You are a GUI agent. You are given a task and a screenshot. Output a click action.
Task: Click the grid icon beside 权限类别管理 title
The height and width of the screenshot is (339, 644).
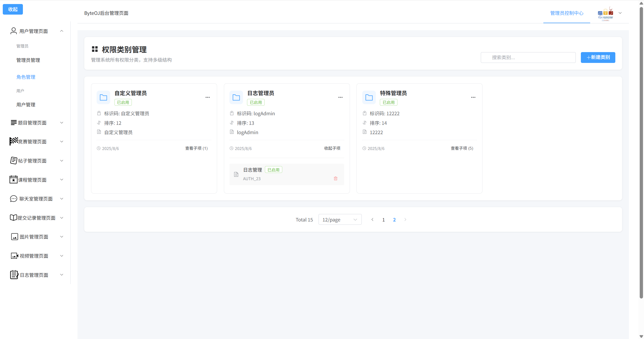pyautogui.click(x=95, y=49)
